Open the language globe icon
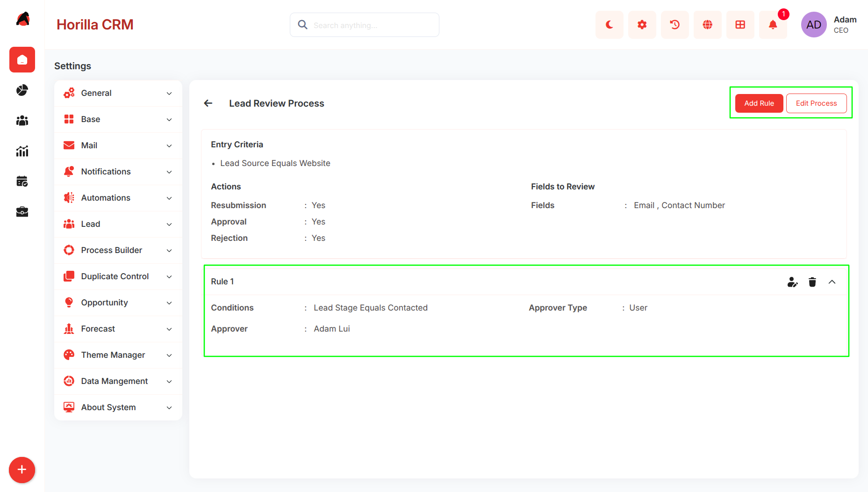This screenshot has height=492, width=868. pyautogui.click(x=707, y=25)
